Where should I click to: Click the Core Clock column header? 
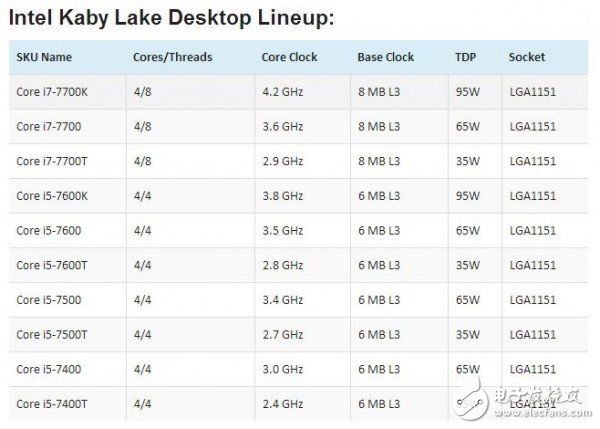pos(289,57)
